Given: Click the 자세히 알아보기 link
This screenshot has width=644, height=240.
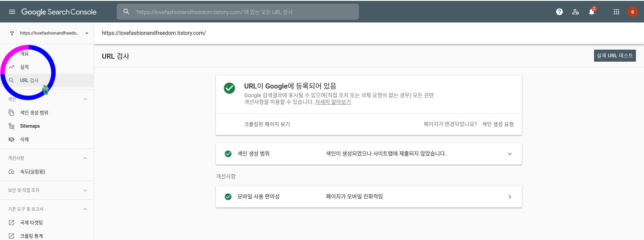Looking at the screenshot, I should pos(333,102).
